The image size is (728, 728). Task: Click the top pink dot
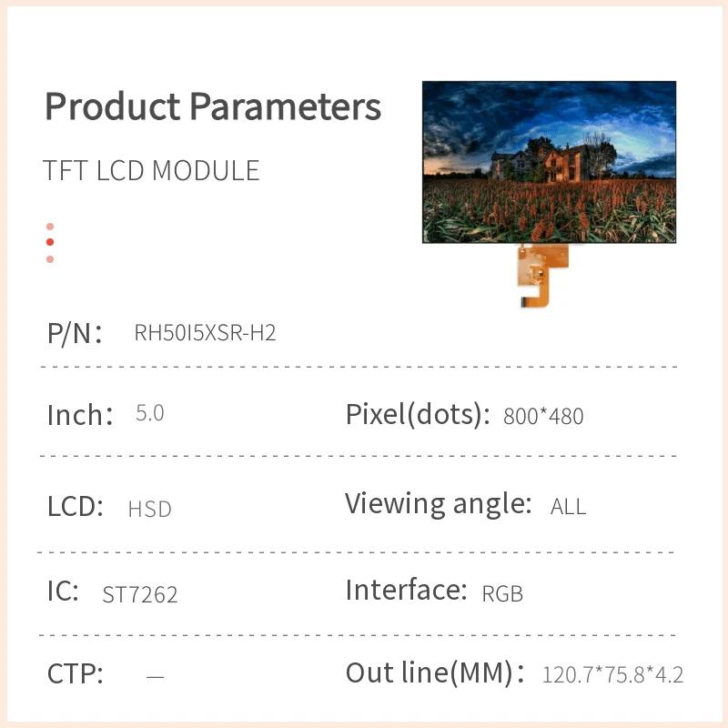pyautogui.click(x=50, y=227)
